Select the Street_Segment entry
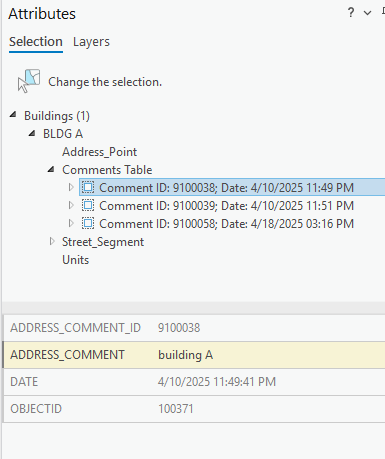Viewport: 385px width, 459px height. tap(103, 242)
